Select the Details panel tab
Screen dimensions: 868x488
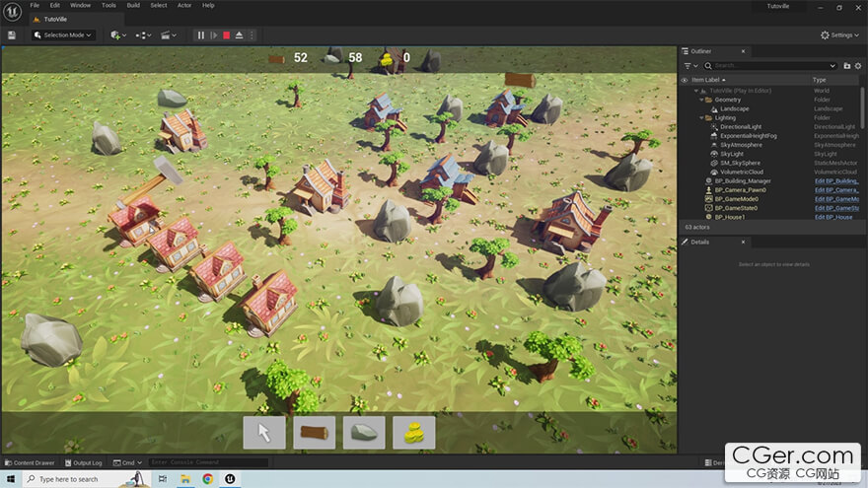[x=699, y=242]
